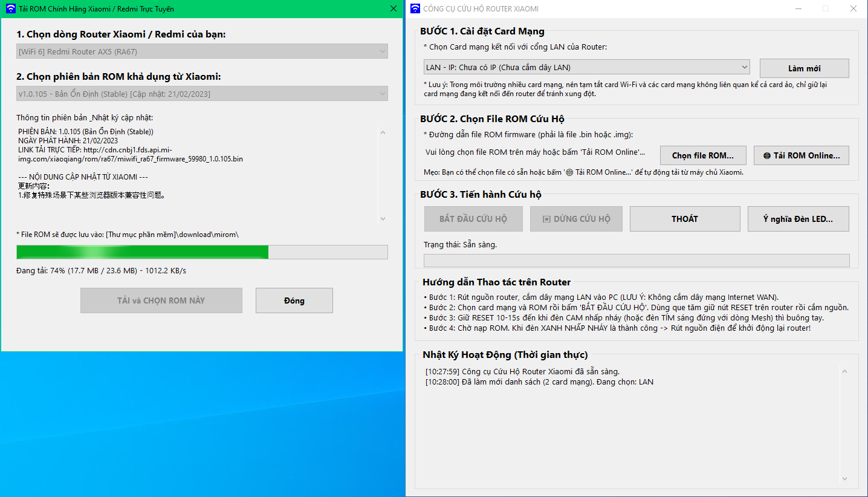Image resolution: width=868 pixels, height=497 pixels.
Task: Click the 'Nhật Ký Hoạt Động (Thời gian thực)' heading
Action: pyautogui.click(x=505, y=355)
